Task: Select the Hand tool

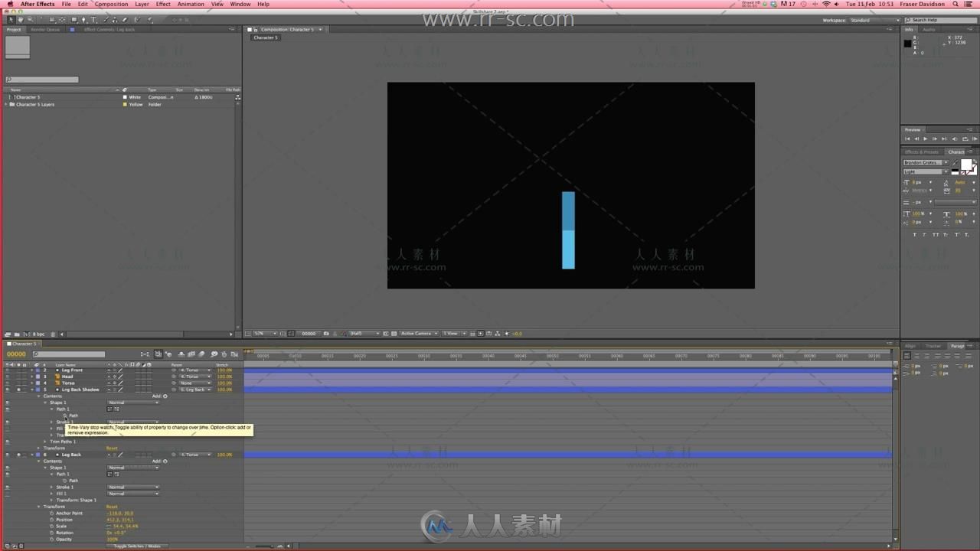Action: pos(21,20)
